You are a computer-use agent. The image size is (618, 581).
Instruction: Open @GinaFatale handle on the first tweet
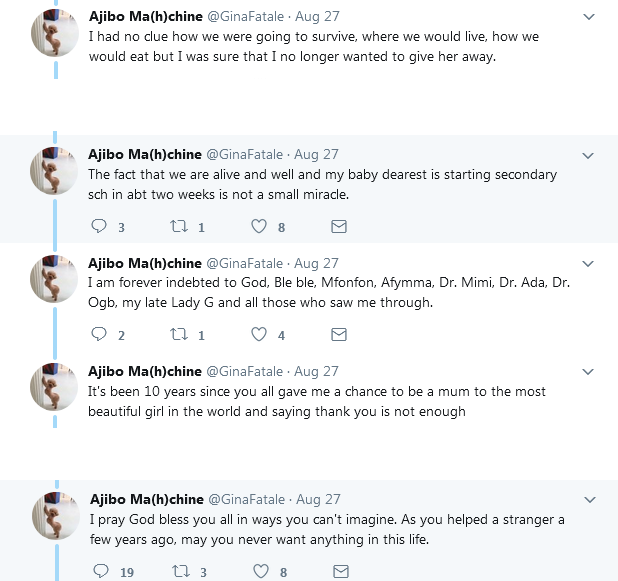click(x=246, y=17)
